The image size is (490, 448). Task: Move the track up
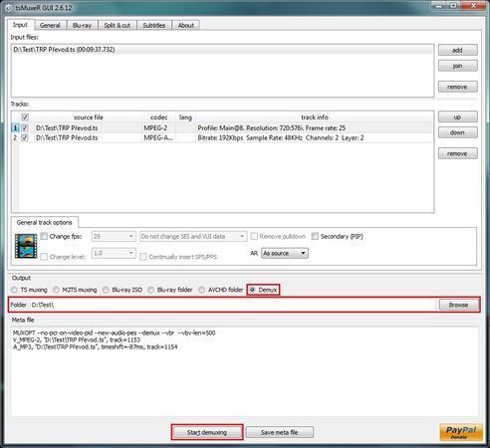tap(457, 116)
